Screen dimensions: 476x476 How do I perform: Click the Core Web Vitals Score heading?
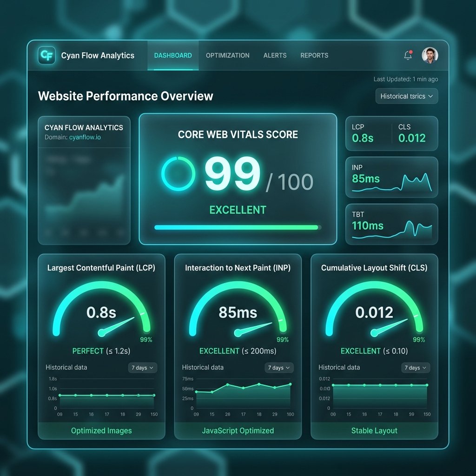tap(238, 134)
